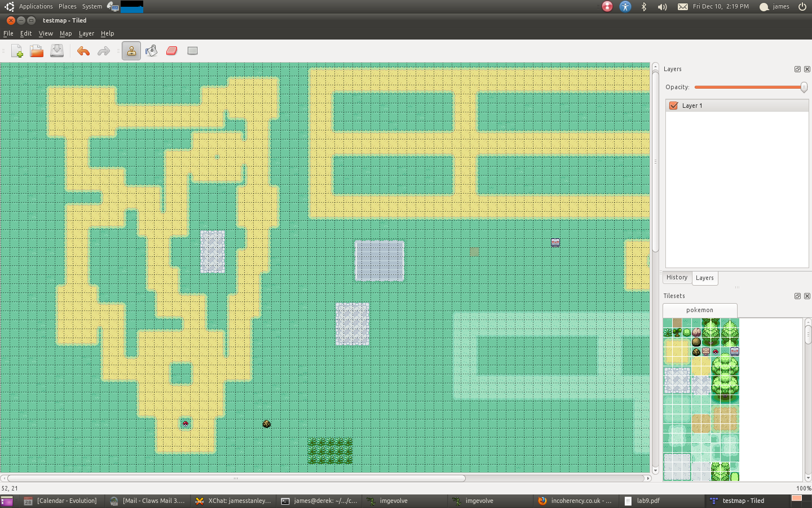Click the New map toolbar icon
The height and width of the screenshot is (508, 812).
pyautogui.click(x=17, y=51)
